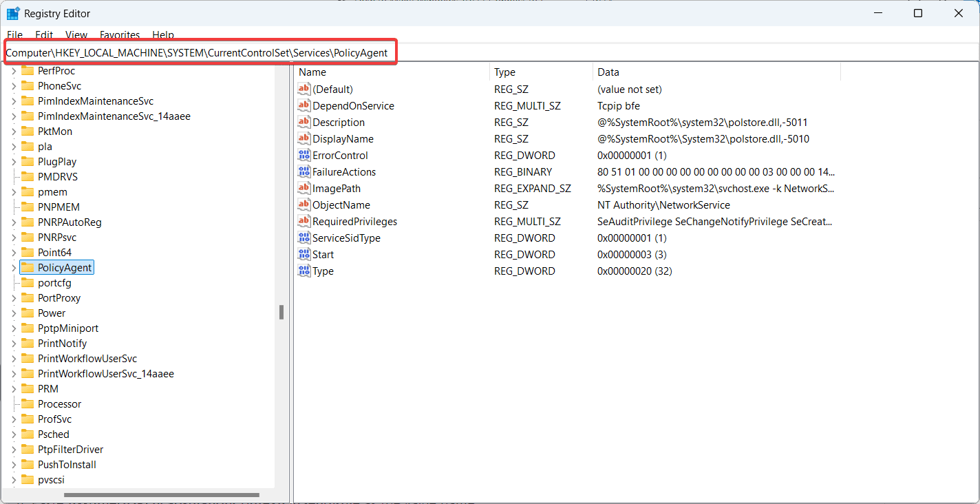This screenshot has width=980, height=504.
Task: Click 'NT Authority\NetworkService' data cell
Action: [x=663, y=204]
